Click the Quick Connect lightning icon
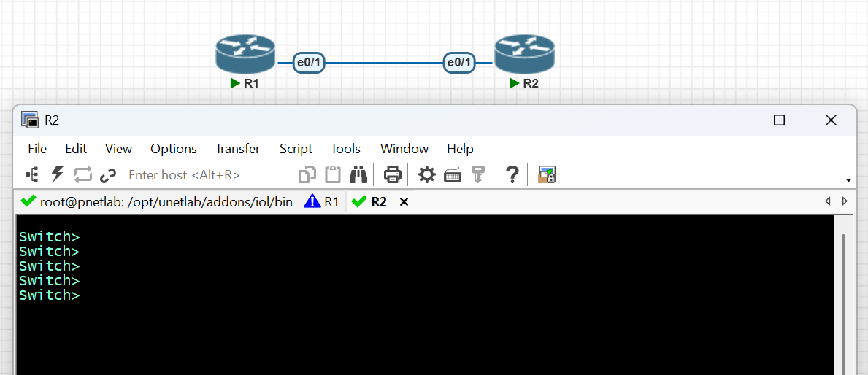 point(58,175)
